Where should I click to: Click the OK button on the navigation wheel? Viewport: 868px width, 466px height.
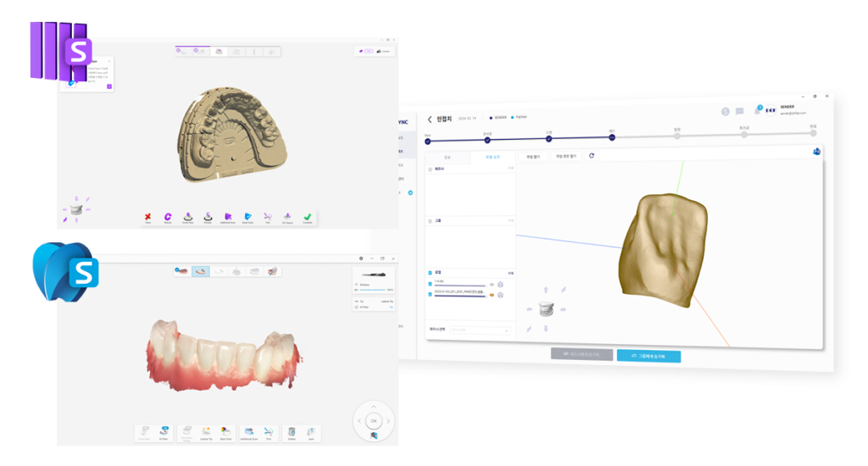(374, 421)
